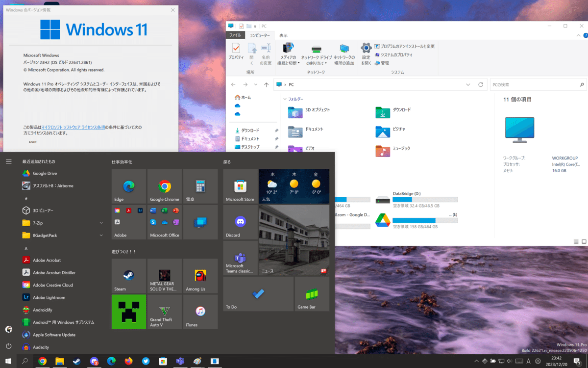Open the ファイル tab in Explorer
Image resolution: width=588 pixels, height=368 pixels.
[x=235, y=35]
